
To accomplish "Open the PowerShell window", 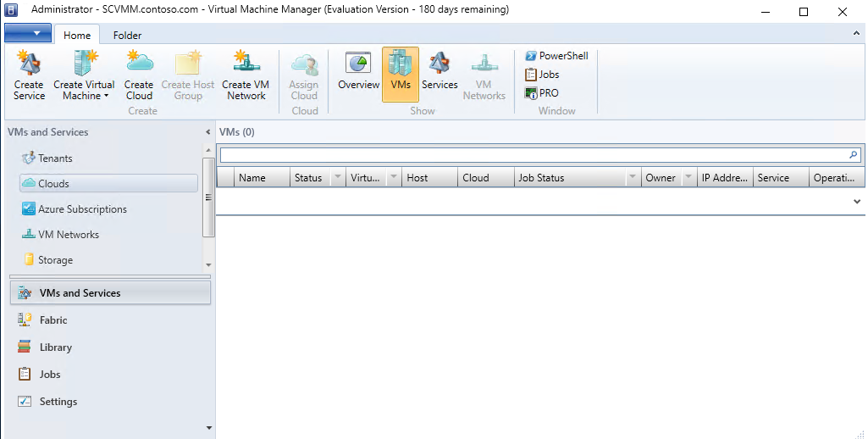I will coord(556,55).
